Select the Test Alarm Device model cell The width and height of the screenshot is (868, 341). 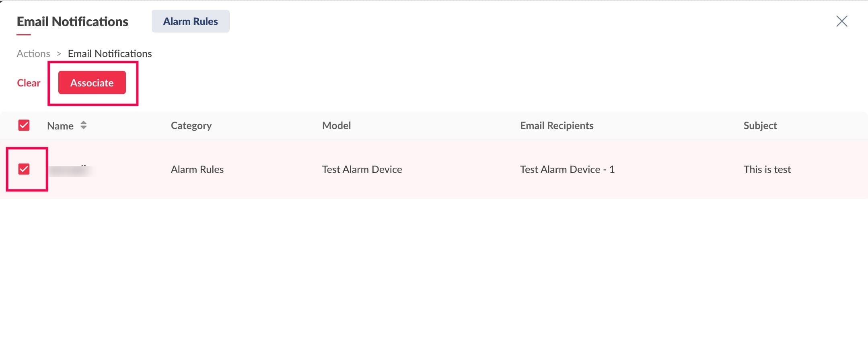(362, 169)
